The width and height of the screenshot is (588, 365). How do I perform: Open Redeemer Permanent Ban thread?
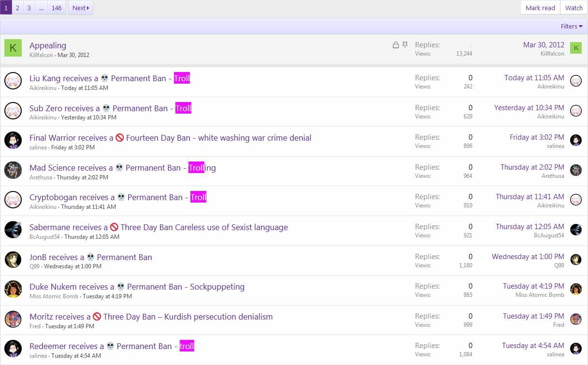112,346
